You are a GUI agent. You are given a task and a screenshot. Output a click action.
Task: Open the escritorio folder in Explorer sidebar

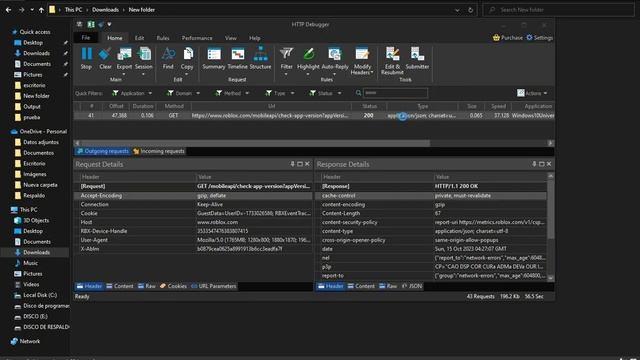click(34, 85)
